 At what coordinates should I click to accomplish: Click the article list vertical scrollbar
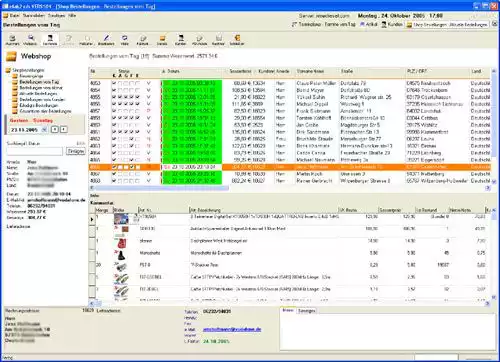(x=494, y=254)
